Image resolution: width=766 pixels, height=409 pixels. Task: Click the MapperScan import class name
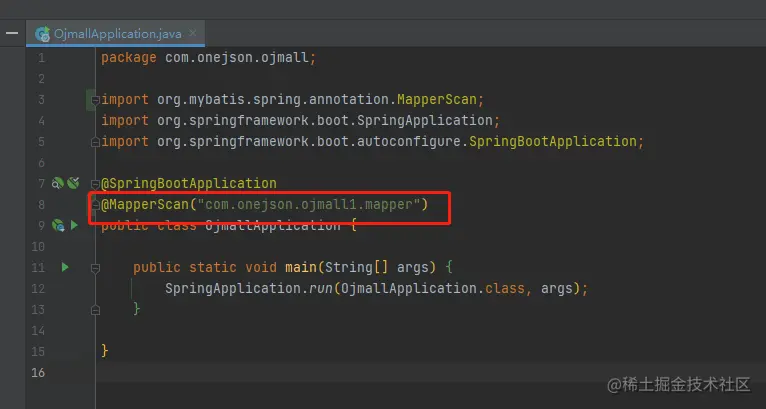pos(437,100)
